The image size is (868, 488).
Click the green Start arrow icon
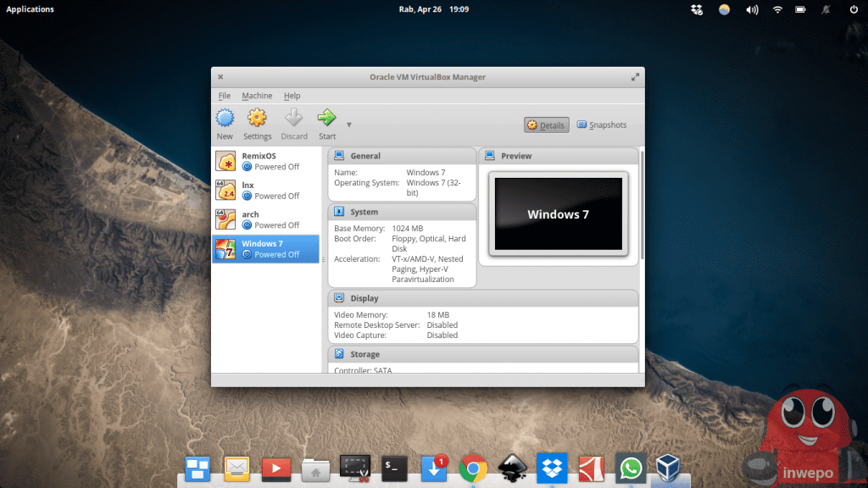(x=326, y=119)
